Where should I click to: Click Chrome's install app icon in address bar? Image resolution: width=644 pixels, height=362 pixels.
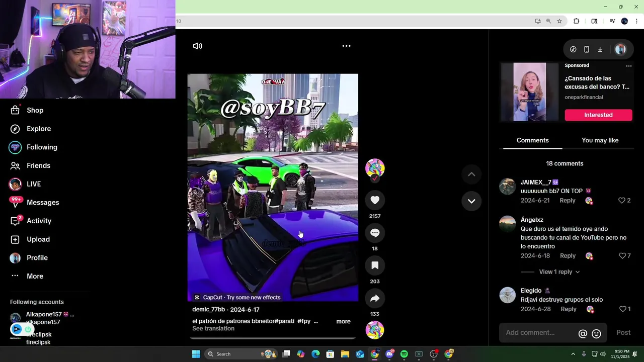point(538,21)
